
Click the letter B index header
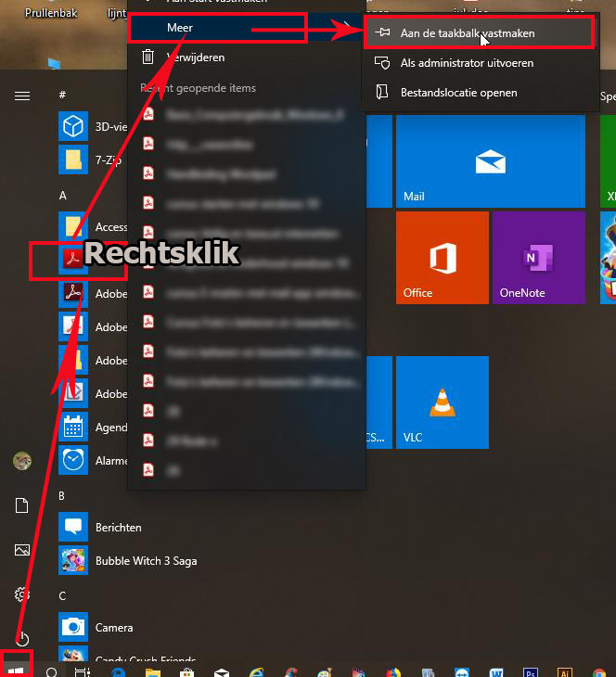tap(62, 496)
